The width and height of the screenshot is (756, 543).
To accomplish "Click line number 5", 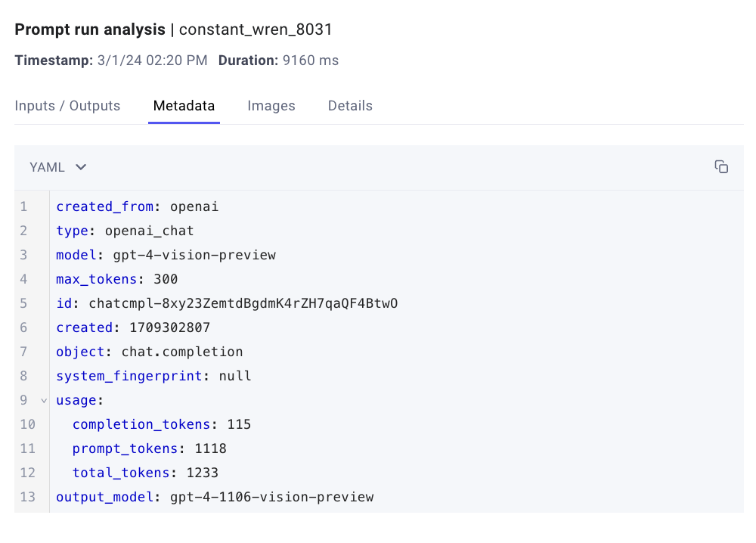I will (23, 303).
